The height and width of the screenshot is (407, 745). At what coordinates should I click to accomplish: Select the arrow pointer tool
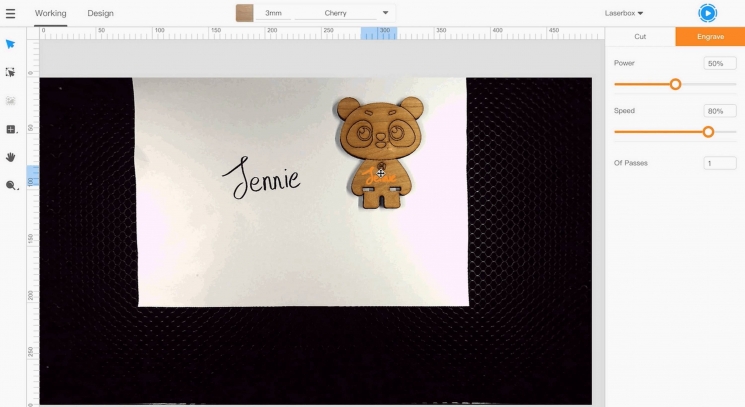(11, 44)
